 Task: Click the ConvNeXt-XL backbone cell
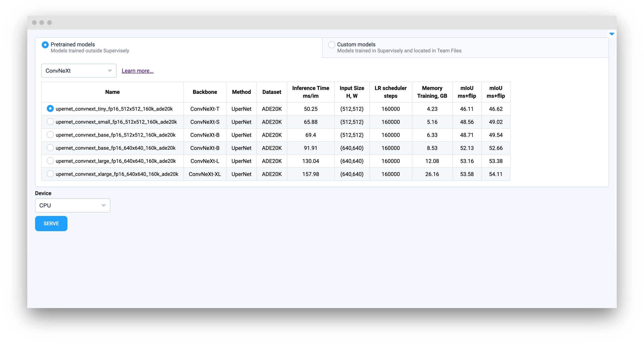click(x=205, y=174)
